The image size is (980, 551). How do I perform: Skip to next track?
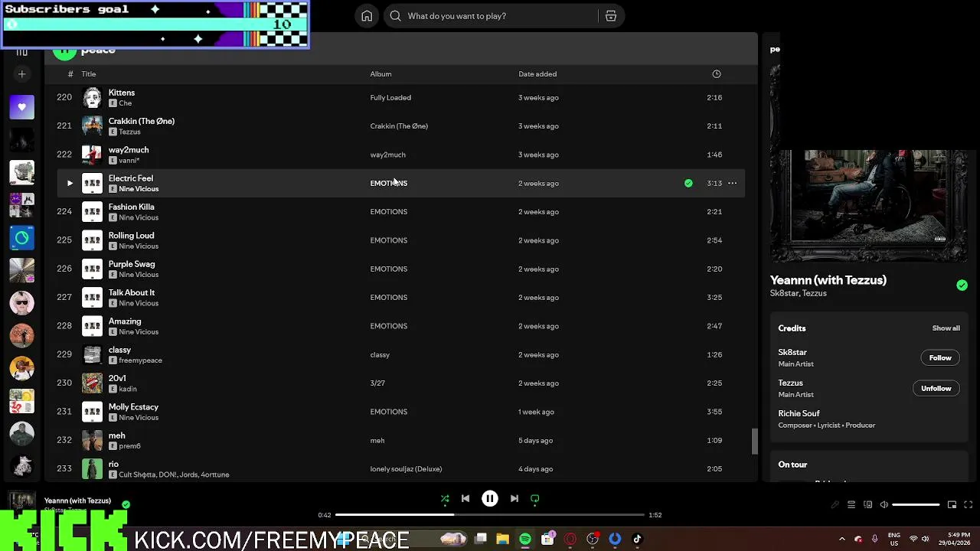pyautogui.click(x=514, y=499)
